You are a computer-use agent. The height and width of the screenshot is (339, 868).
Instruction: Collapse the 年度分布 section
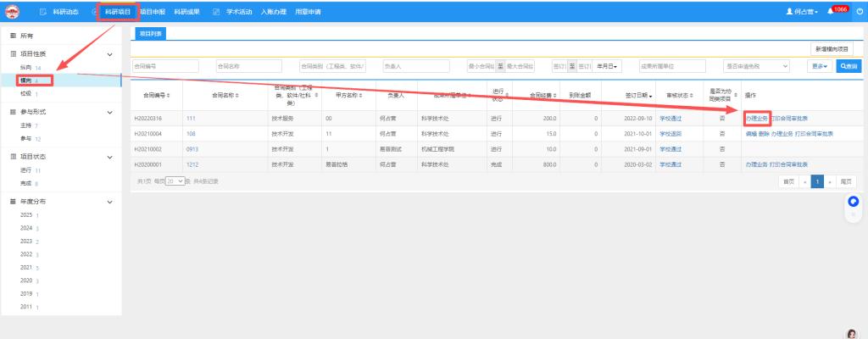pos(110,202)
